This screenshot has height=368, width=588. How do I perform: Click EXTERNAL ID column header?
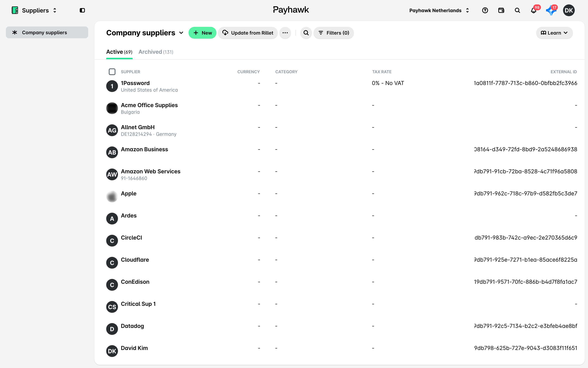point(563,72)
